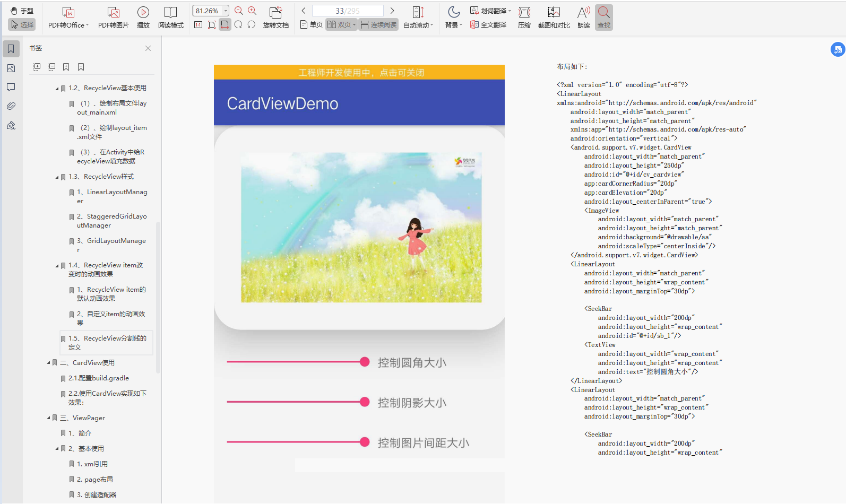Screen dimensions: 846x504
Task: Collapse 二、CardView使用 node
Action: 48,363
